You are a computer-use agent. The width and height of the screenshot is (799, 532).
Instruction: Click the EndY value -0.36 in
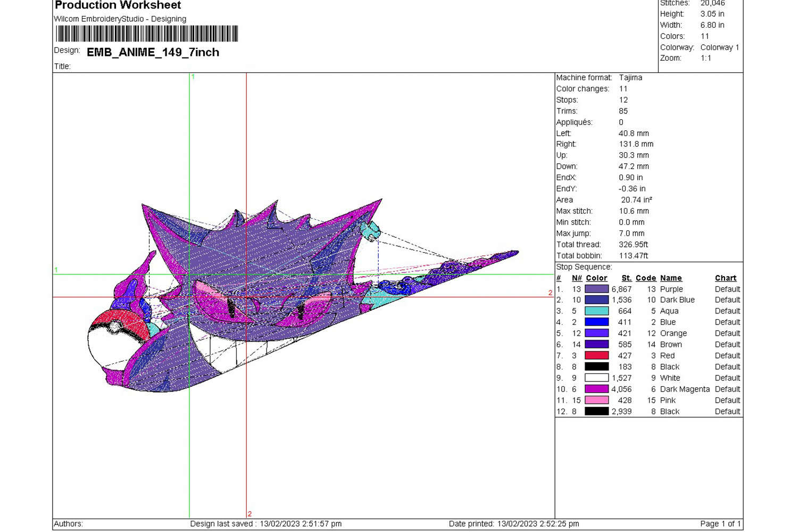pyautogui.click(x=632, y=189)
